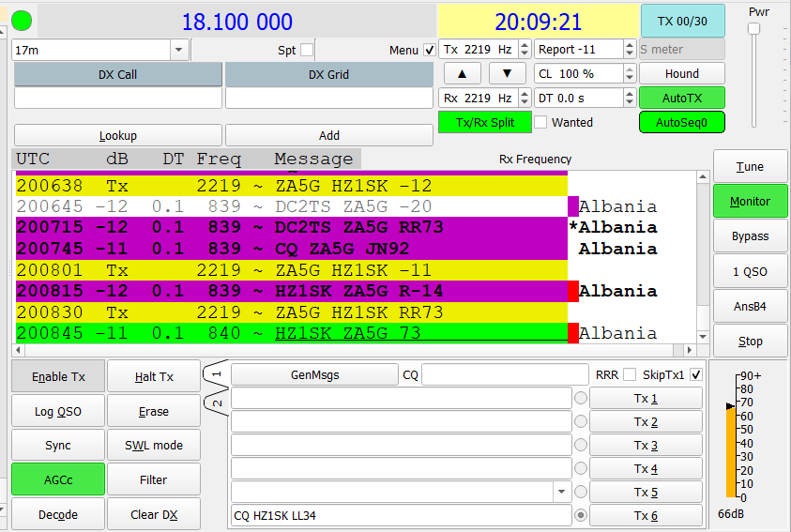Select the Tx 2 radio button
Viewport: 791px width, 532px height.
tap(581, 421)
